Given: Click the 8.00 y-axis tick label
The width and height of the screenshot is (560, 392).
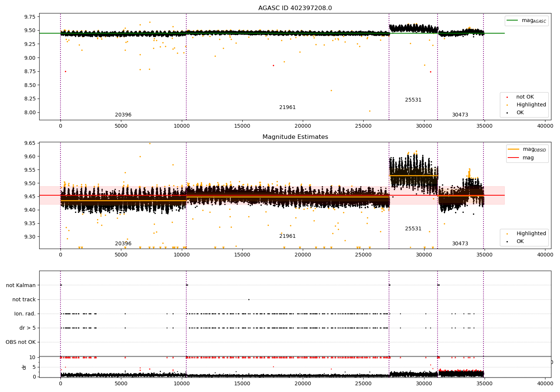Looking at the screenshot, I should 29,112.
